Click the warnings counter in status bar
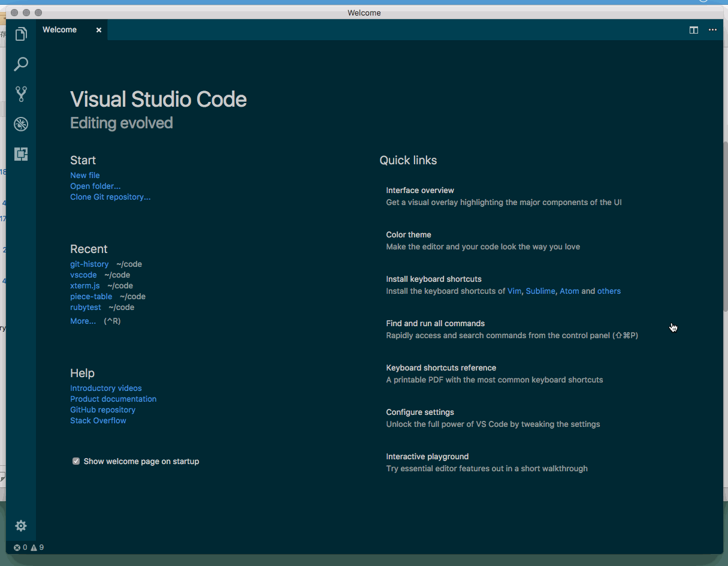Viewport: 728px width, 566px height. coord(37,547)
